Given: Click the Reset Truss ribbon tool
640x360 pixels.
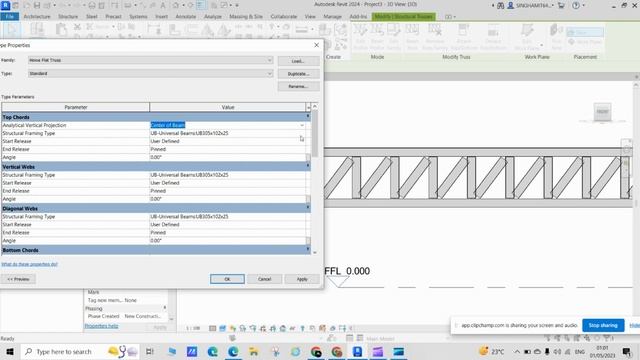Looking at the screenshot, I should (x=412, y=37).
